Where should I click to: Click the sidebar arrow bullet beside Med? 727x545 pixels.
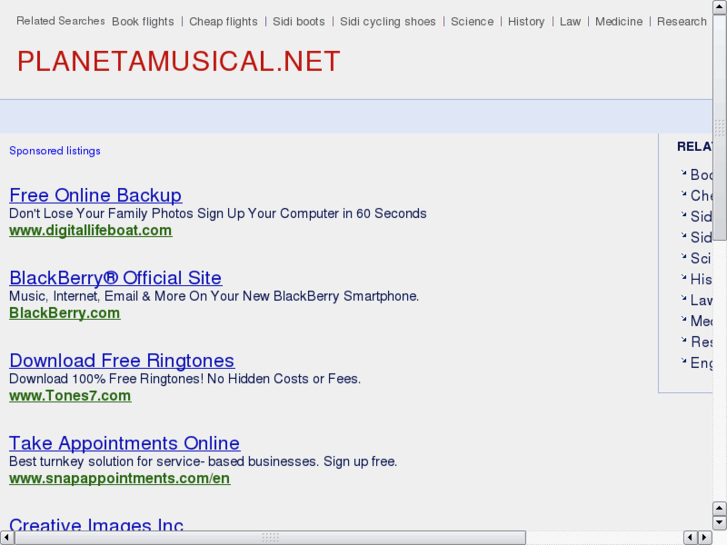click(x=683, y=319)
